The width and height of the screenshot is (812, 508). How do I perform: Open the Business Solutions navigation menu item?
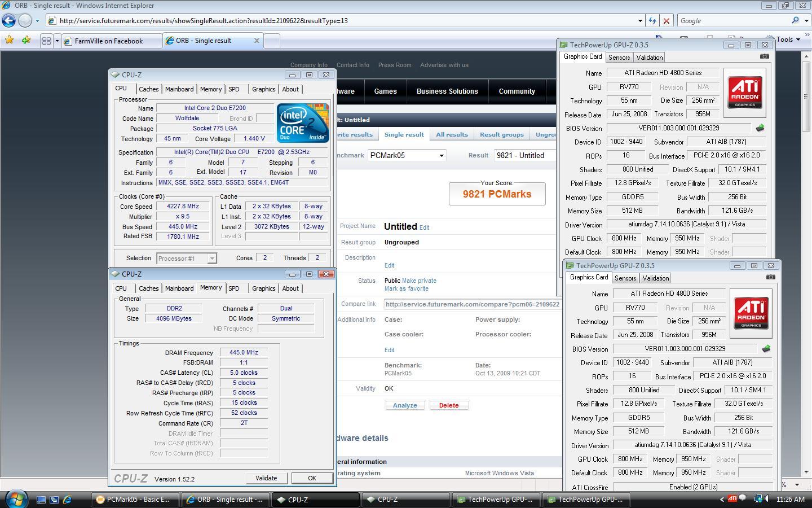[447, 91]
